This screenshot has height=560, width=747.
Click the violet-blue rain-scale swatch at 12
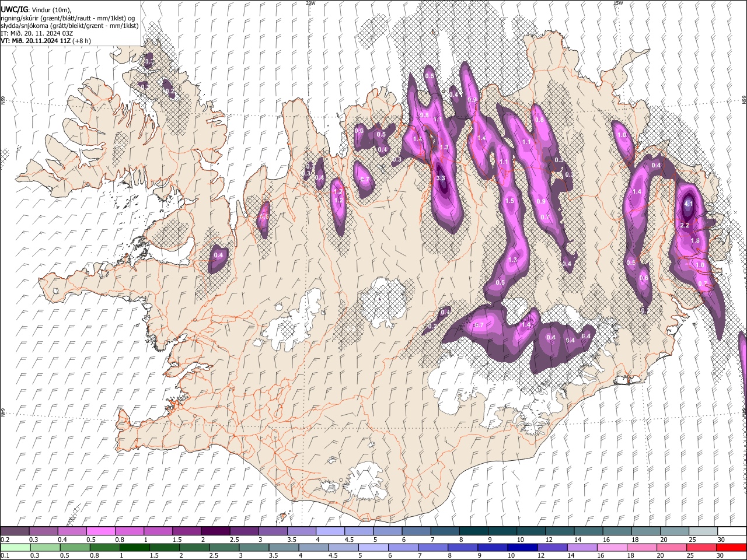(x=552, y=547)
